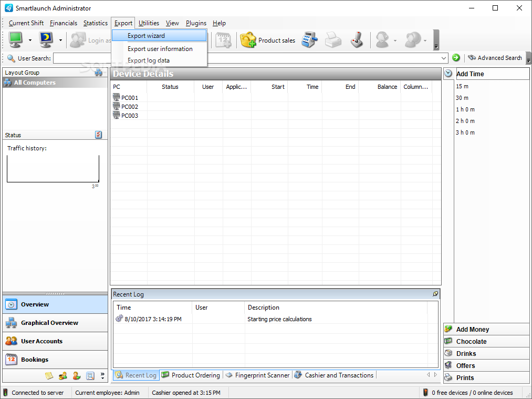Open the Overview navigation pane
The width and height of the screenshot is (532, 399).
(x=55, y=304)
